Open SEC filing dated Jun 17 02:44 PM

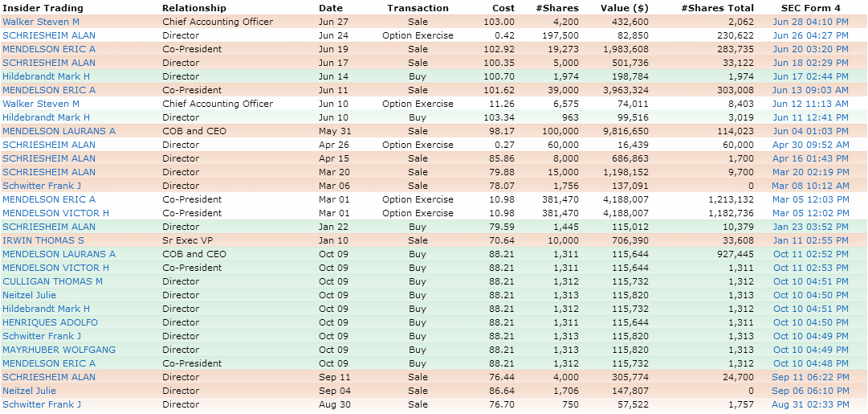(x=810, y=76)
